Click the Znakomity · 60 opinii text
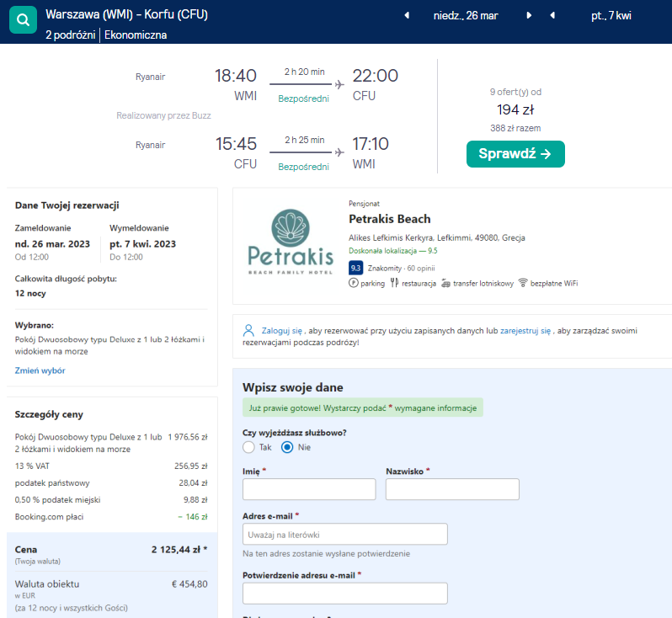Image resolution: width=672 pixels, height=618 pixels. tap(401, 269)
